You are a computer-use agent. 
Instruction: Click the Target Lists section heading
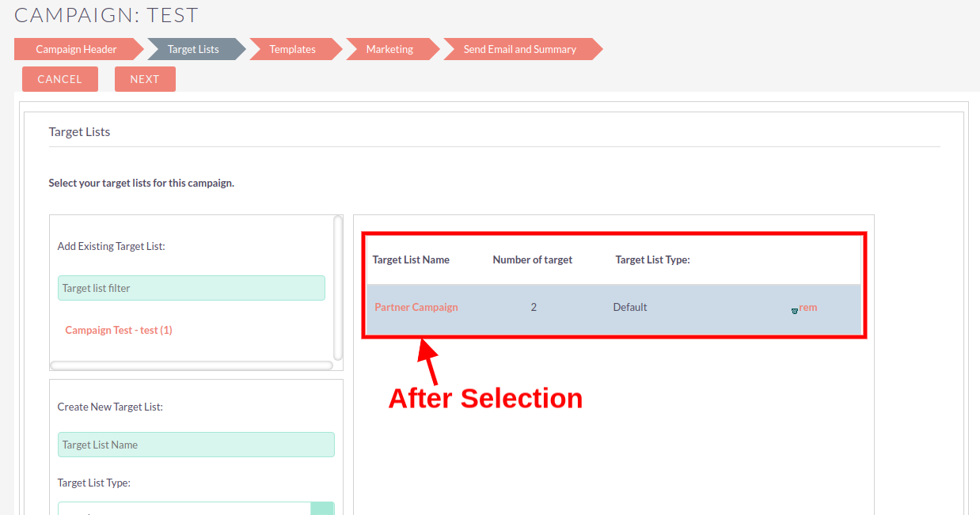click(x=79, y=132)
